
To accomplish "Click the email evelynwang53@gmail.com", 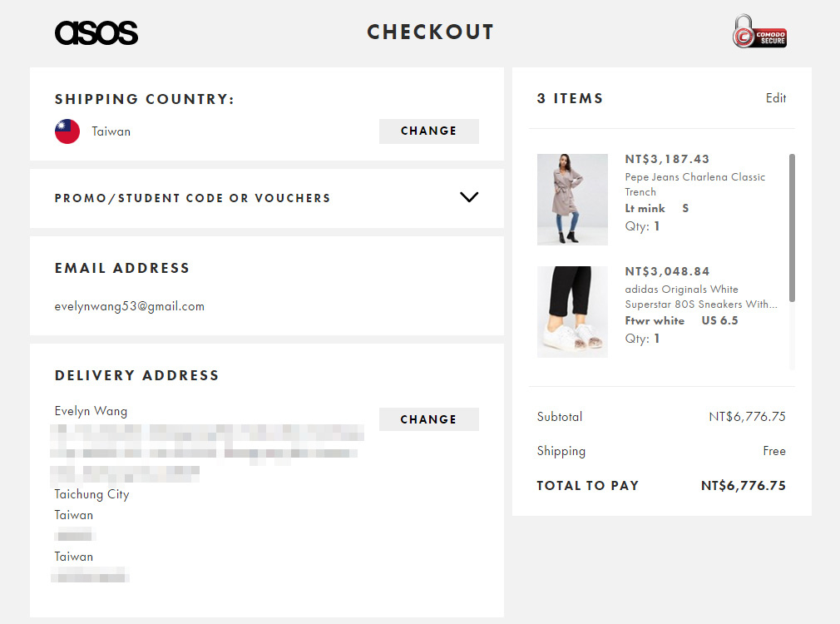I will pyautogui.click(x=130, y=307).
